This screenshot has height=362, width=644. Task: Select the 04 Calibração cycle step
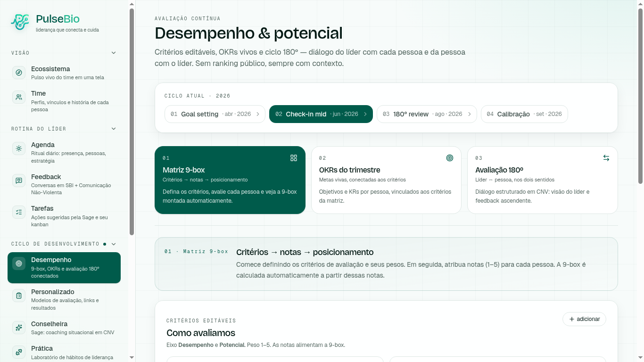click(524, 114)
